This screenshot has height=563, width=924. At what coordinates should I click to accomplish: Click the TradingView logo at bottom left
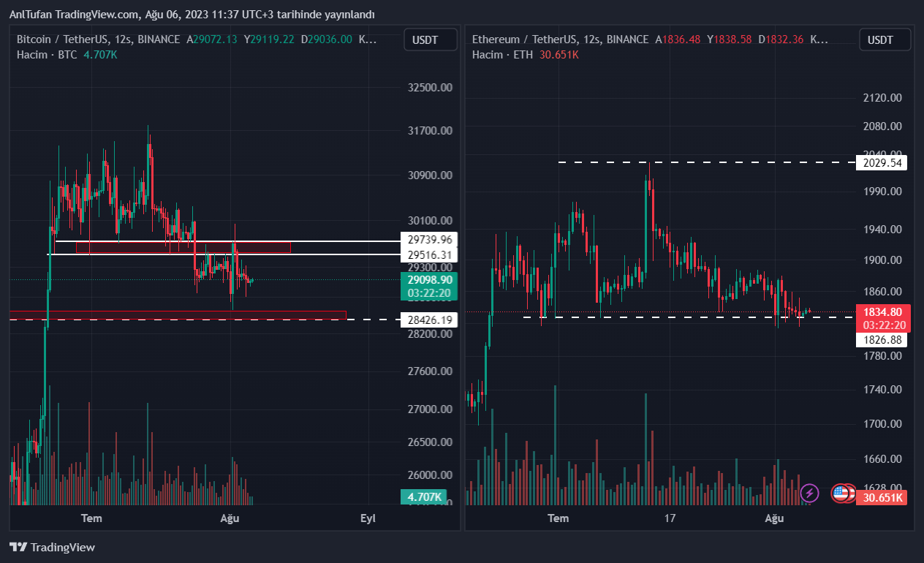[52, 547]
